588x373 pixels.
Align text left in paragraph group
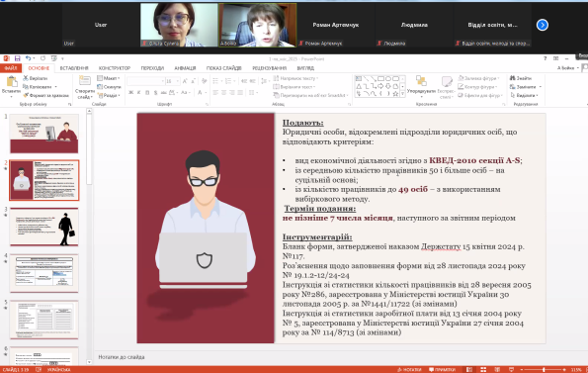coord(215,92)
